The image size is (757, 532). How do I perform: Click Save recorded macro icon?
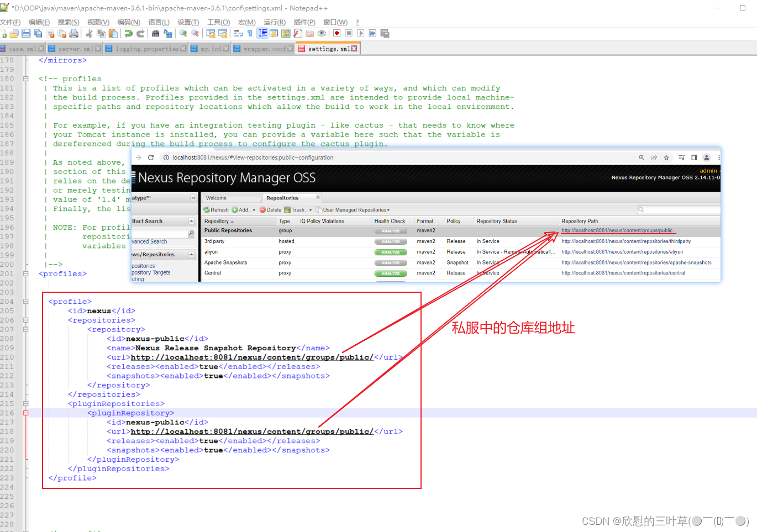(385, 33)
